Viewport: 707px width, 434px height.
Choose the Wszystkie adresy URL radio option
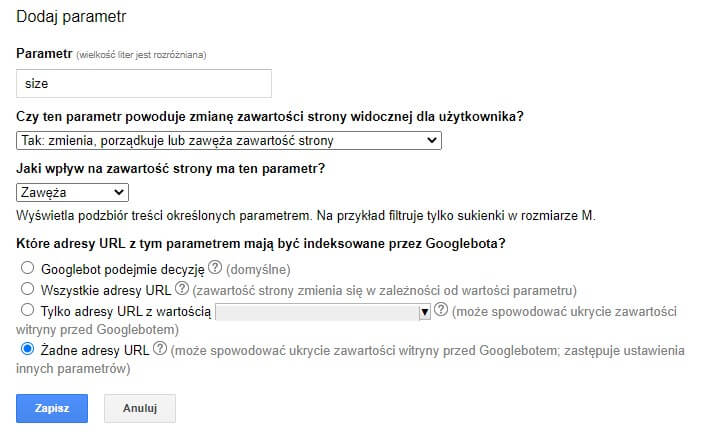point(27,289)
